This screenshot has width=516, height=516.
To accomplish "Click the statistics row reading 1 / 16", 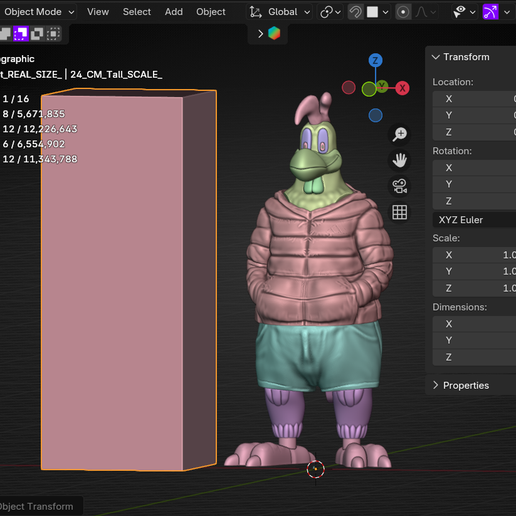I will [16, 99].
